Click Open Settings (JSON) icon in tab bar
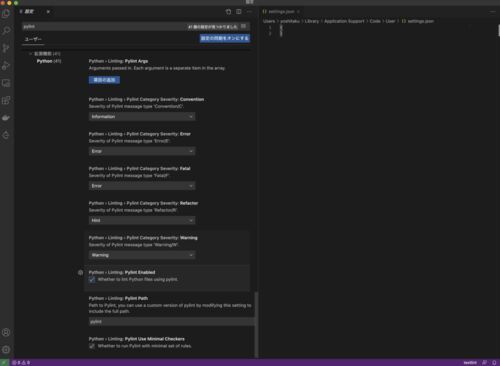Screen dimensions: 500x366 [228, 12]
